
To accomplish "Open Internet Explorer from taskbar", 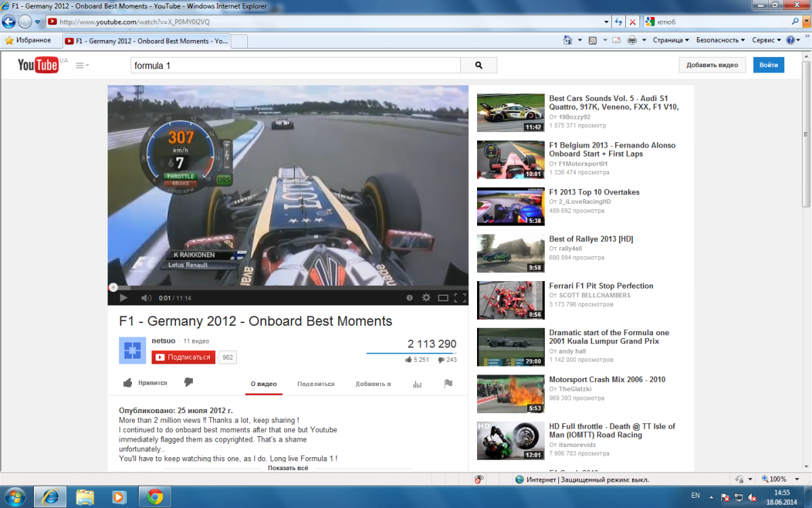I will pos(51,496).
